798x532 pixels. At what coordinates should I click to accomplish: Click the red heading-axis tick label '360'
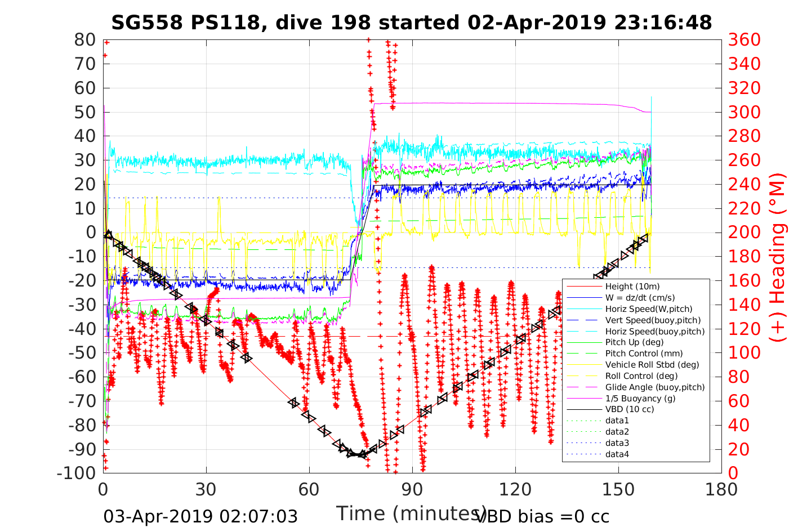744,40
